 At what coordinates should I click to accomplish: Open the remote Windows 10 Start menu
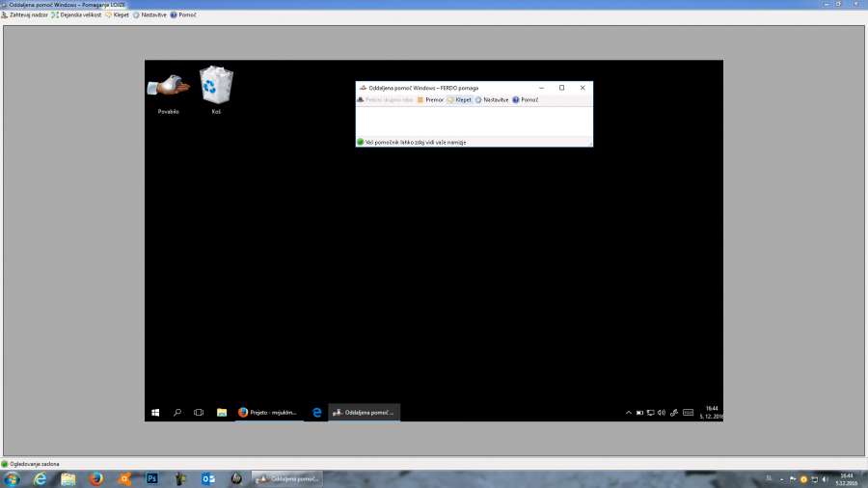(x=155, y=412)
